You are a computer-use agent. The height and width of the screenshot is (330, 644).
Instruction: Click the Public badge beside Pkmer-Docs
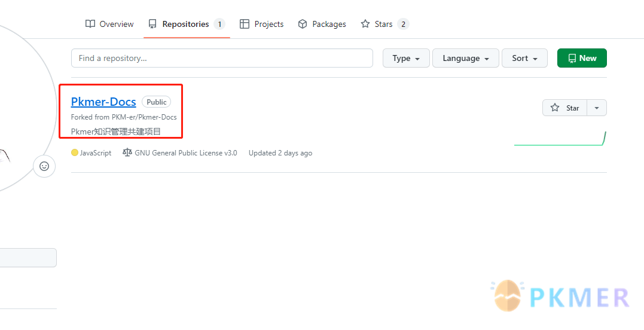157,102
